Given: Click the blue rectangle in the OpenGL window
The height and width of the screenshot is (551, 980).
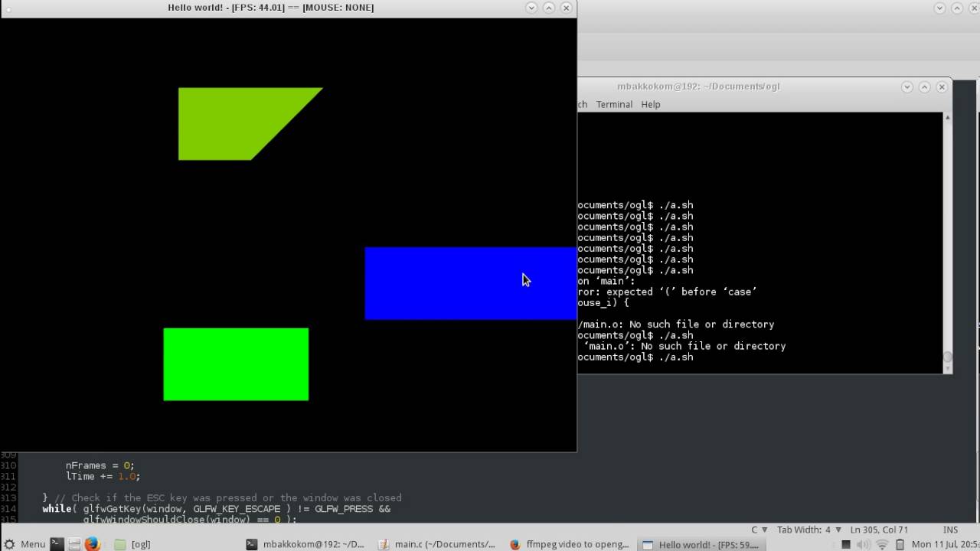Looking at the screenshot, I should click(x=470, y=283).
